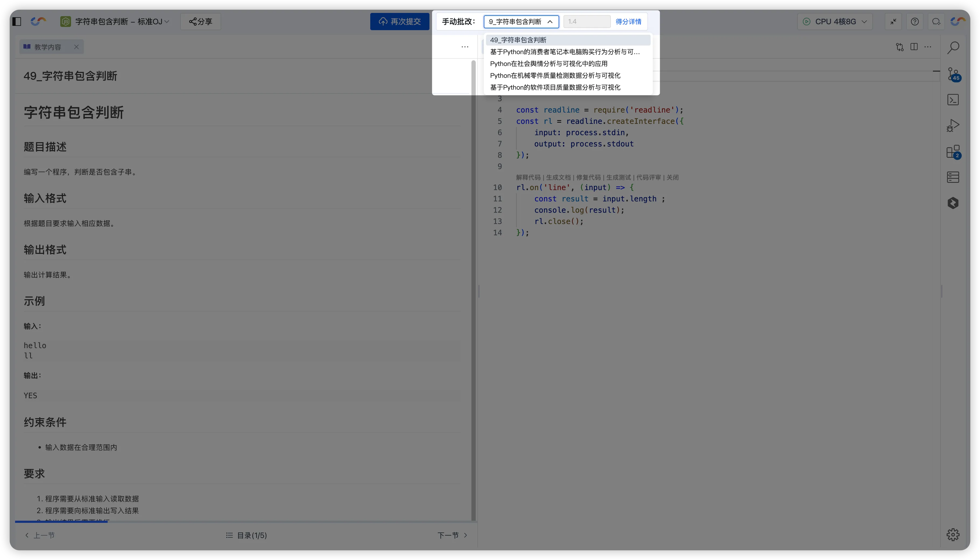Open the 得分详情 score details link
Screen dimensions: 980x560
pyautogui.click(x=628, y=22)
